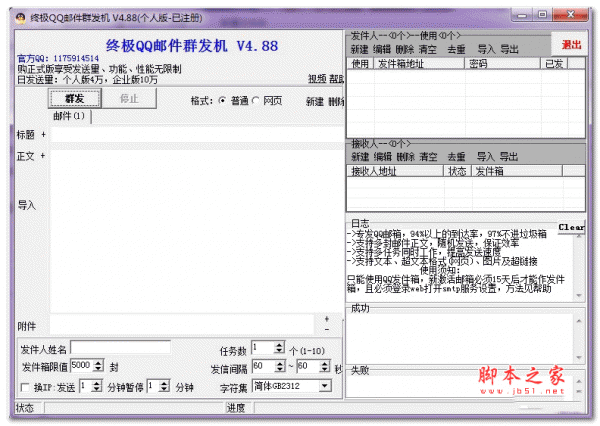Switch to the 邮件(1) tab
This screenshot has height=426, width=600.
(x=69, y=117)
